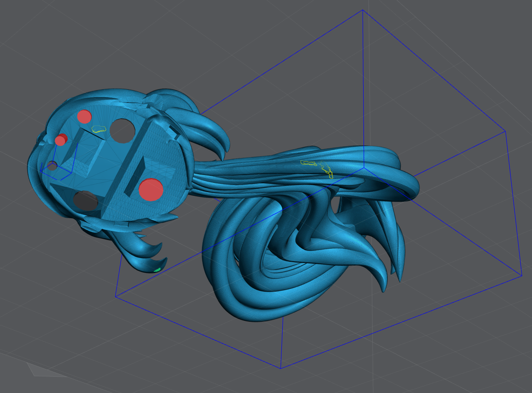Select the diagonal yellow outline on the tentacle
The height and width of the screenshot is (393, 532).
tap(327, 171)
